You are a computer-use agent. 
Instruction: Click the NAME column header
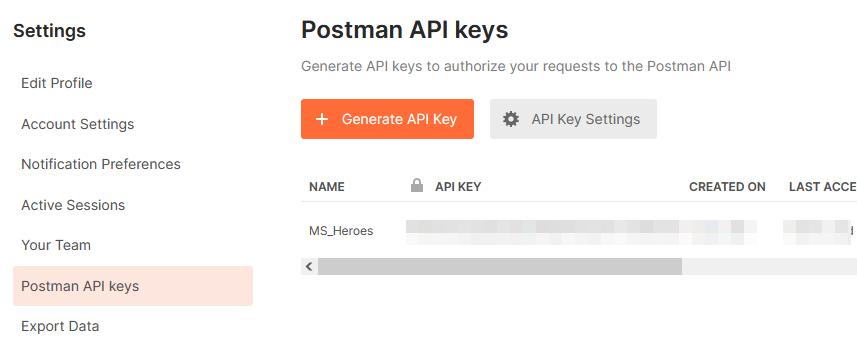pos(327,187)
